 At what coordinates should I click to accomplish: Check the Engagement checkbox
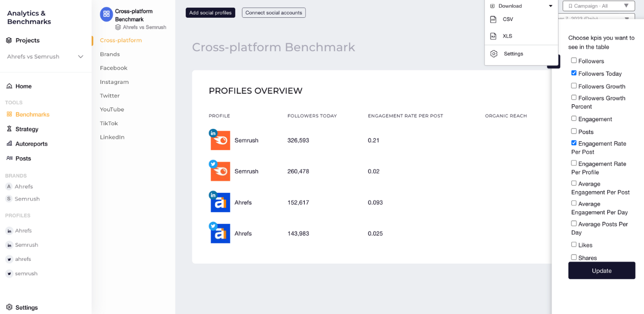[574, 119]
